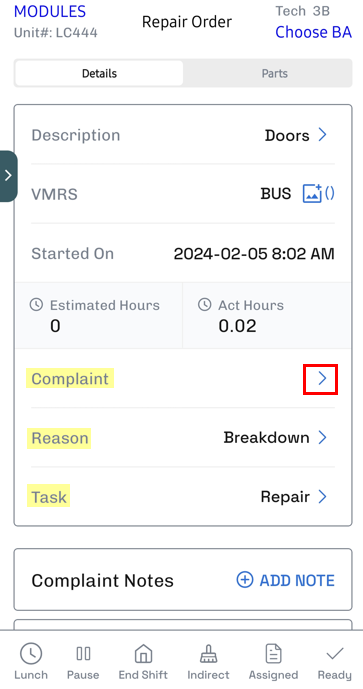Image resolution: width=363 pixels, height=689 pixels.
Task: Tap the Lunch clock icon
Action: click(31, 653)
